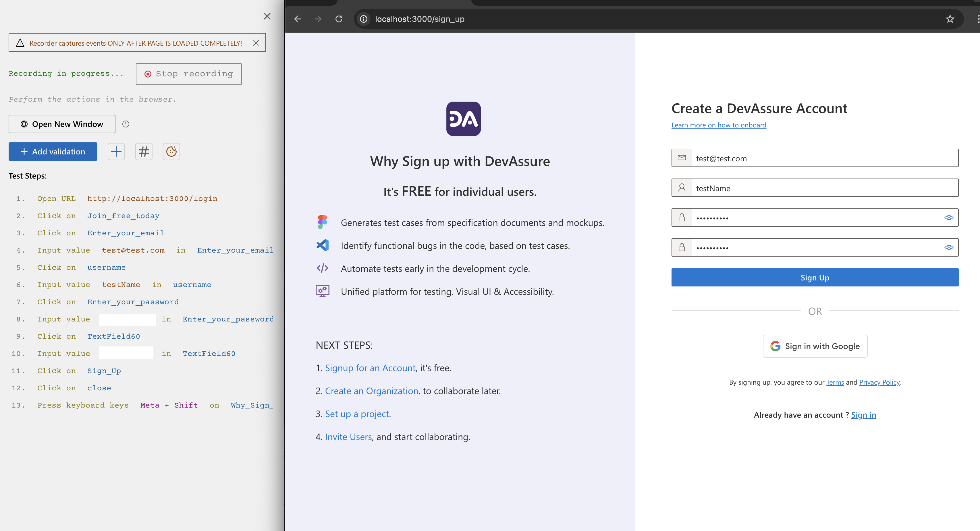Close the recorder panel
This screenshot has height=531, width=980.
pyautogui.click(x=267, y=16)
